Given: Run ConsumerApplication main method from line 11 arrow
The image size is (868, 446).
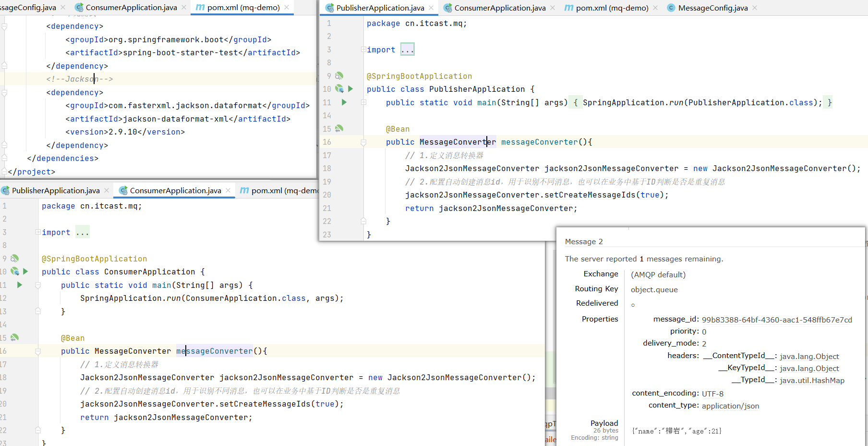Looking at the screenshot, I should point(19,285).
